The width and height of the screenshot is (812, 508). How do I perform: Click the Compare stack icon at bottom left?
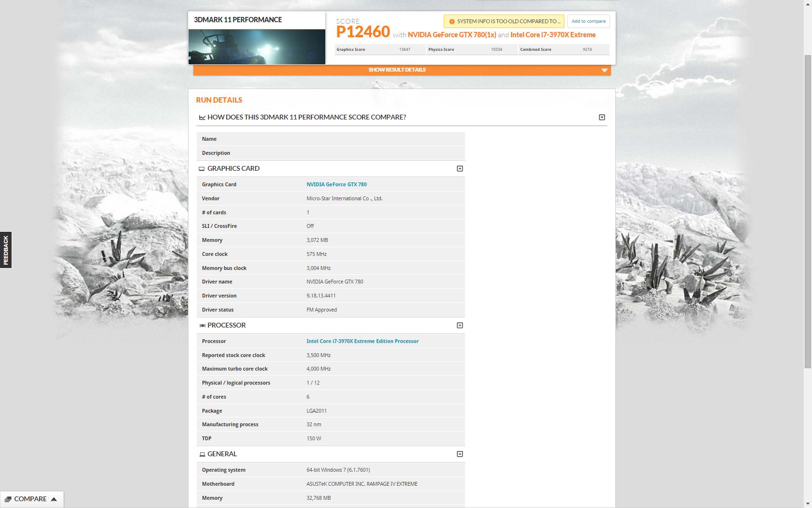coord(8,499)
